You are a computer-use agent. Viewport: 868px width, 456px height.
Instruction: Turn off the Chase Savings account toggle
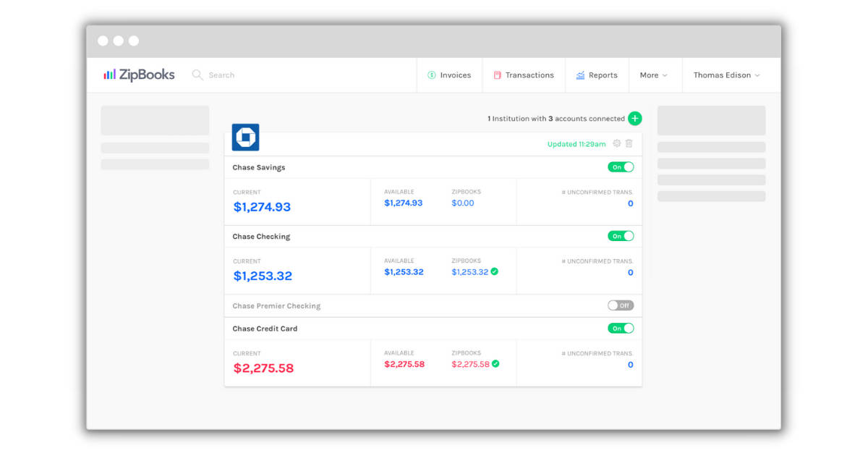tap(621, 166)
